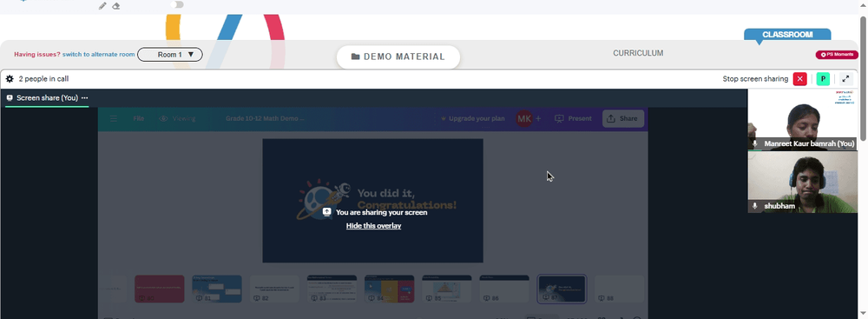This screenshot has width=868, height=319.
Task: Click the plus icon beside MK avatar
Action: (538, 119)
